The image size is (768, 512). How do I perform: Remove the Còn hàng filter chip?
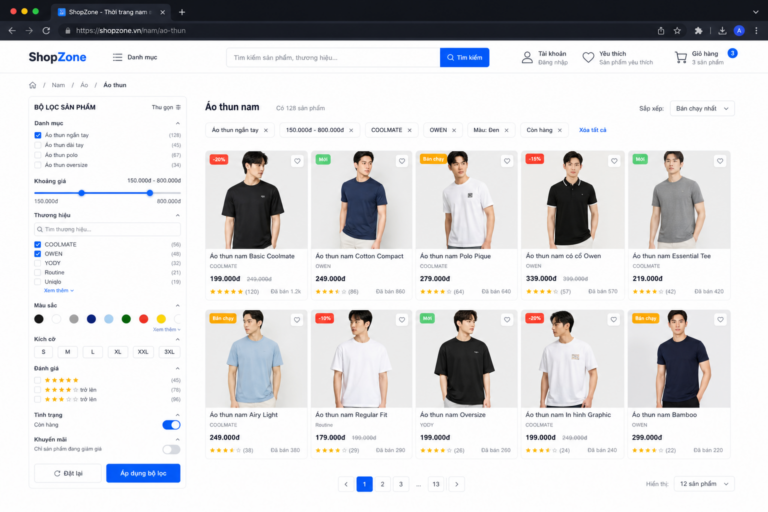(x=560, y=130)
